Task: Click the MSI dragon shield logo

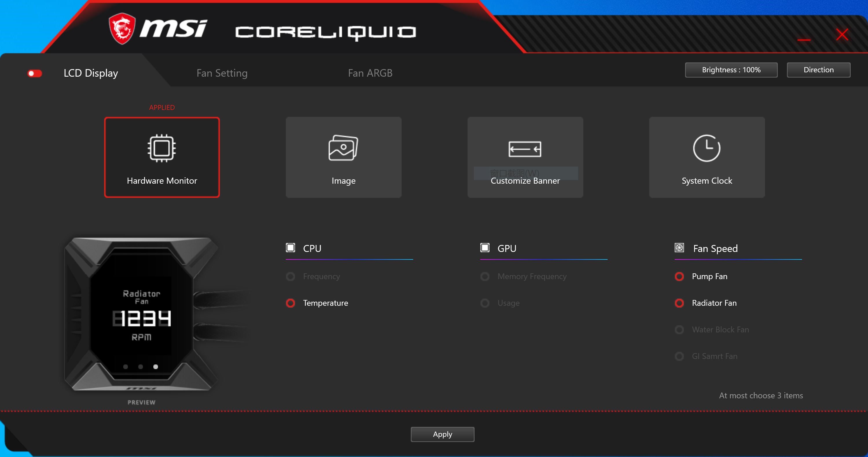Action: click(122, 29)
